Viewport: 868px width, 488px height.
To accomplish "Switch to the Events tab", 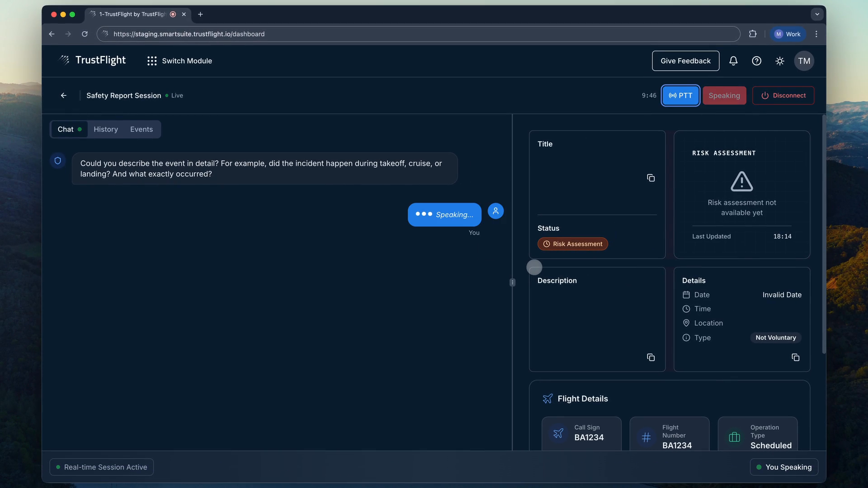I will [x=142, y=129].
